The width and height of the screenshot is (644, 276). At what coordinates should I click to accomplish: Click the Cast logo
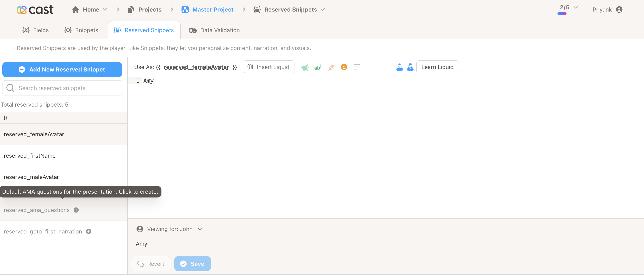(x=35, y=10)
